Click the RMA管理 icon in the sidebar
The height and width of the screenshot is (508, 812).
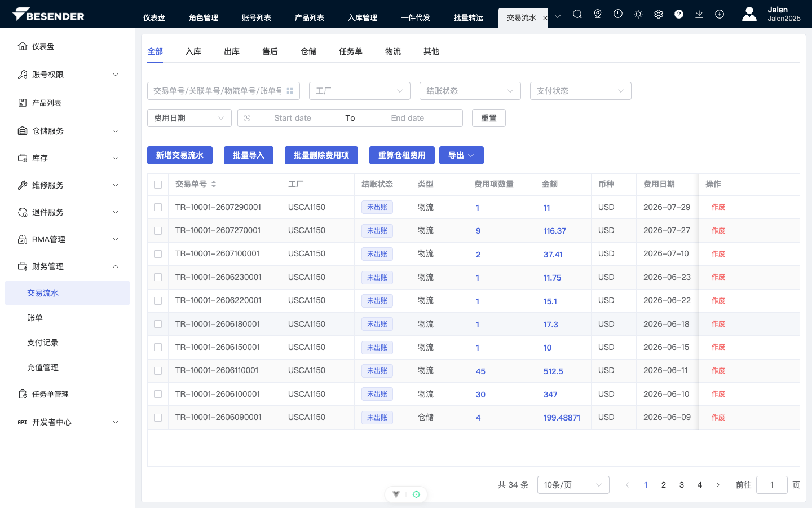point(23,239)
